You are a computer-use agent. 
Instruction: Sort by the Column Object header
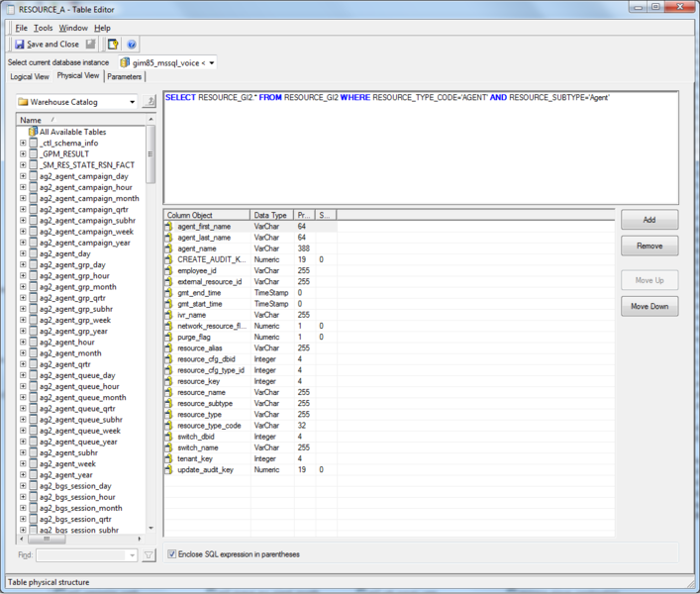[207, 215]
